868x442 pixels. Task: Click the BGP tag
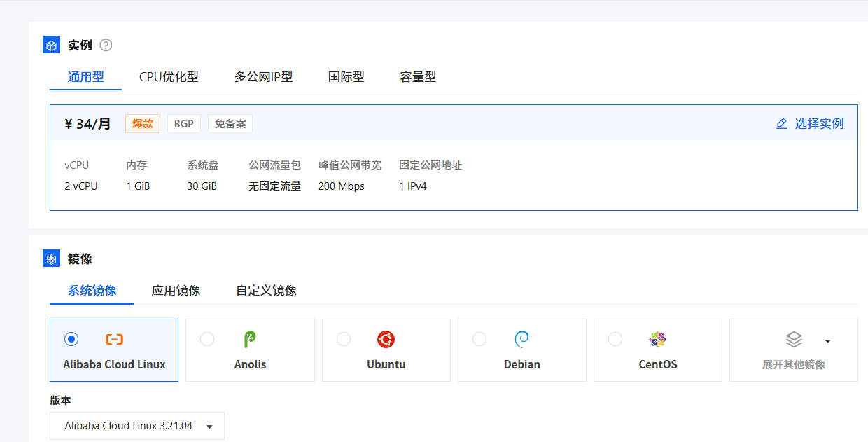coord(184,124)
